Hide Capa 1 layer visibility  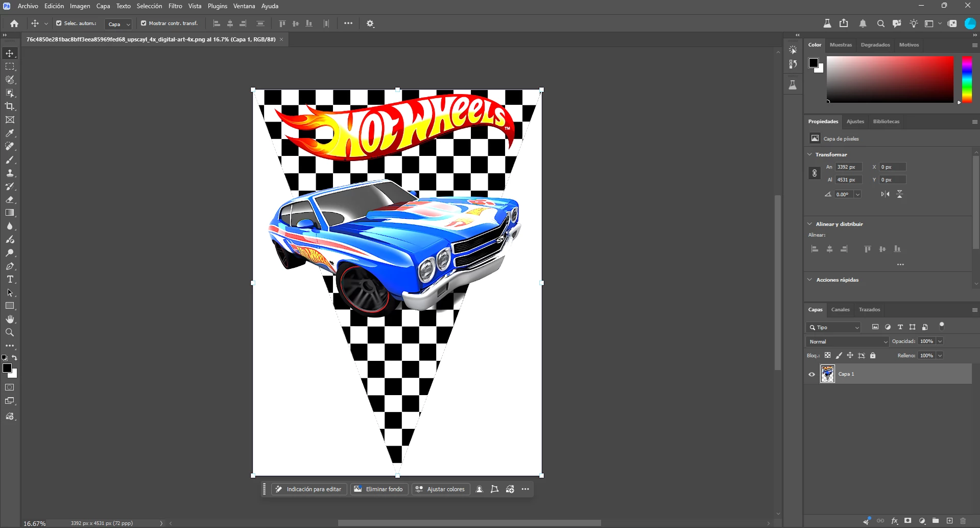(811, 374)
